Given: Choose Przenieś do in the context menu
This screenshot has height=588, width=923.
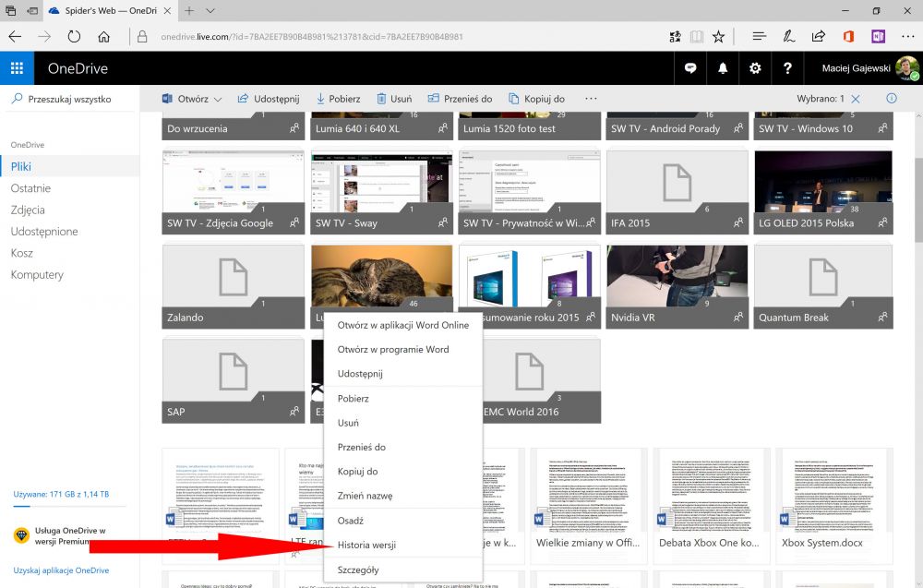Looking at the screenshot, I should [x=403, y=448].
